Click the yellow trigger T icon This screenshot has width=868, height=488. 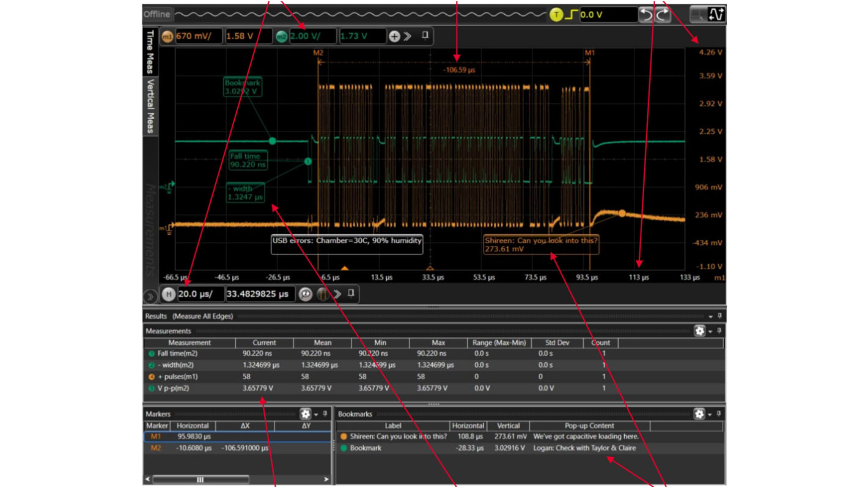point(556,15)
